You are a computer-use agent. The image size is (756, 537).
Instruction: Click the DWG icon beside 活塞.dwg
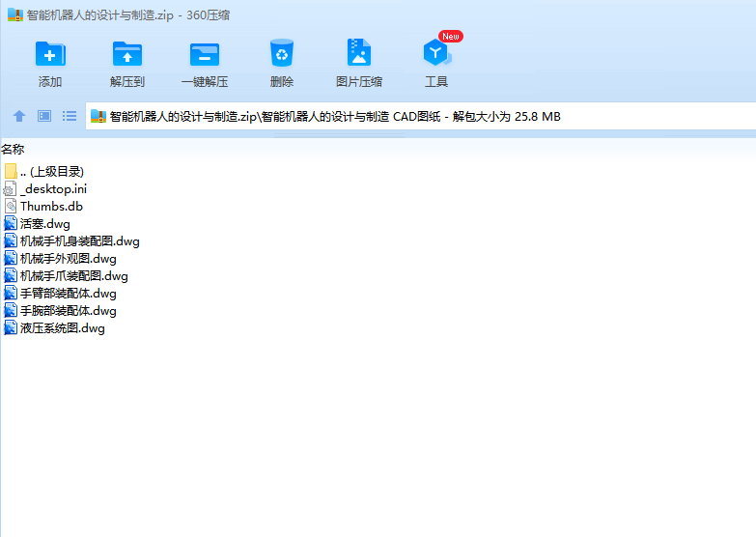point(11,223)
